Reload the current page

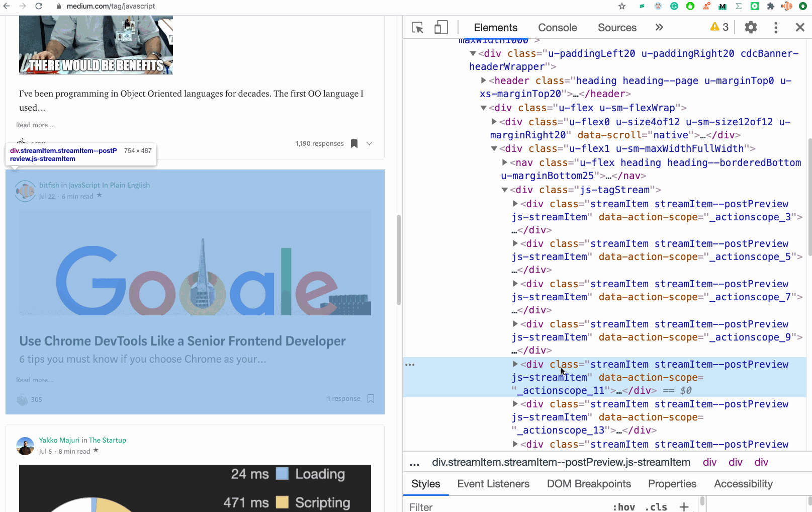pyautogui.click(x=39, y=6)
